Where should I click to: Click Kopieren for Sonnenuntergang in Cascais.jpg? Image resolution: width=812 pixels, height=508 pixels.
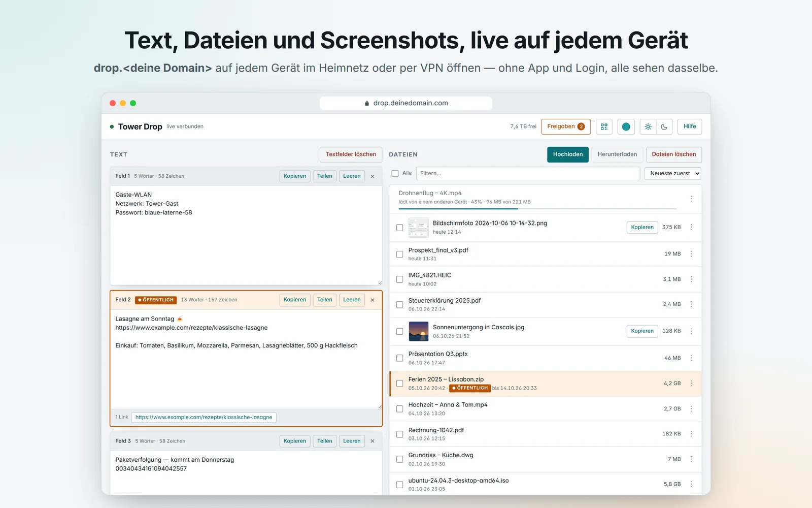coord(642,331)
